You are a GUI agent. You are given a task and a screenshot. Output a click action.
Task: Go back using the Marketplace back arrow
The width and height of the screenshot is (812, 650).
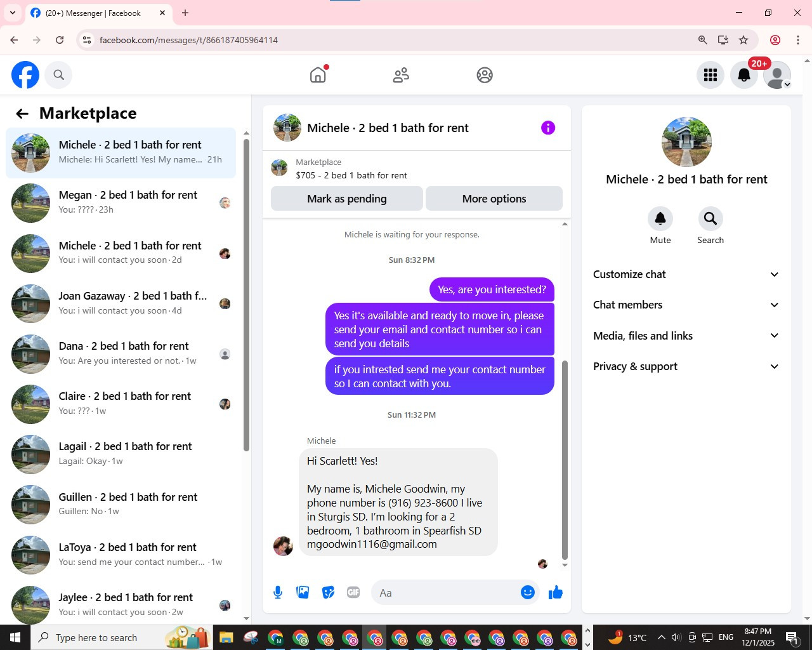(x=22, y=114)
